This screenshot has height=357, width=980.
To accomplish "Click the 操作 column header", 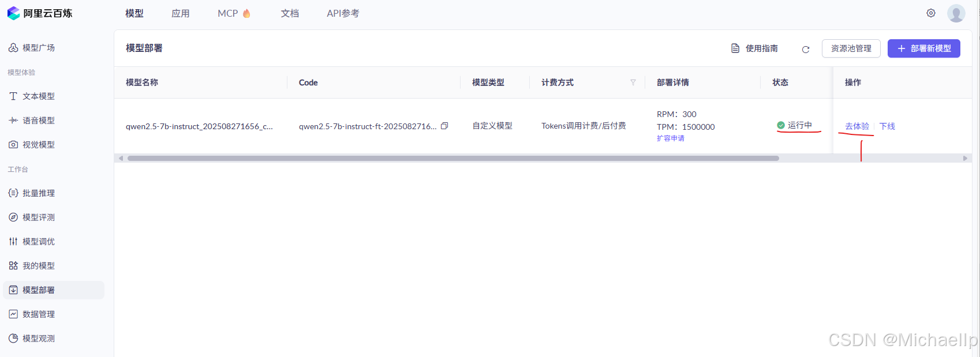I will 853,82.
